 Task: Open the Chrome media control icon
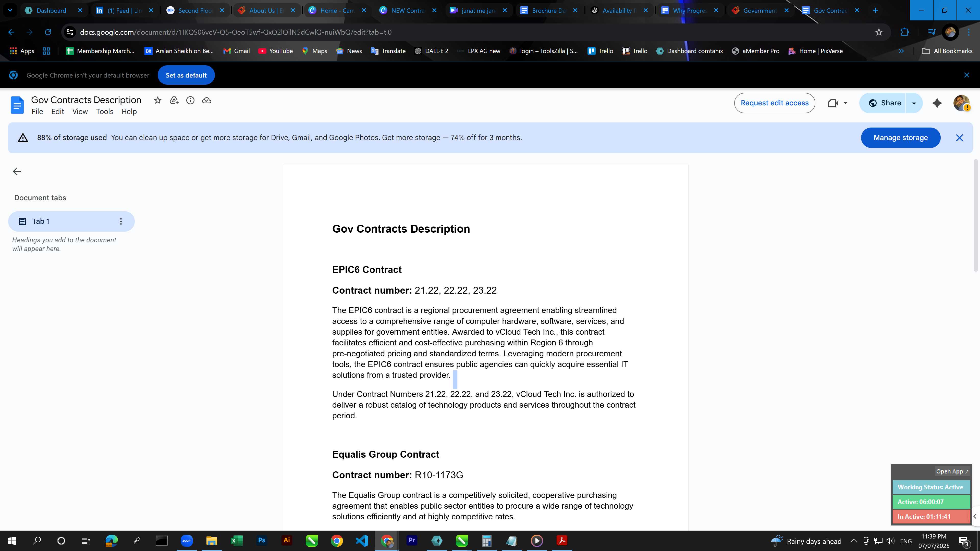pos(932,32)
